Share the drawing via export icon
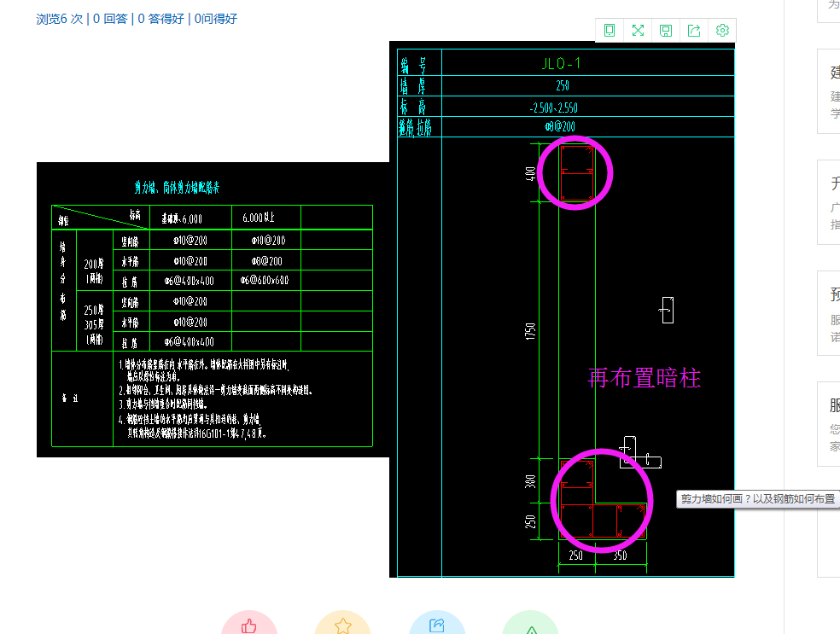Image resolution: width=840 pixels, height=634 pixels. click(x=694, y=30)
